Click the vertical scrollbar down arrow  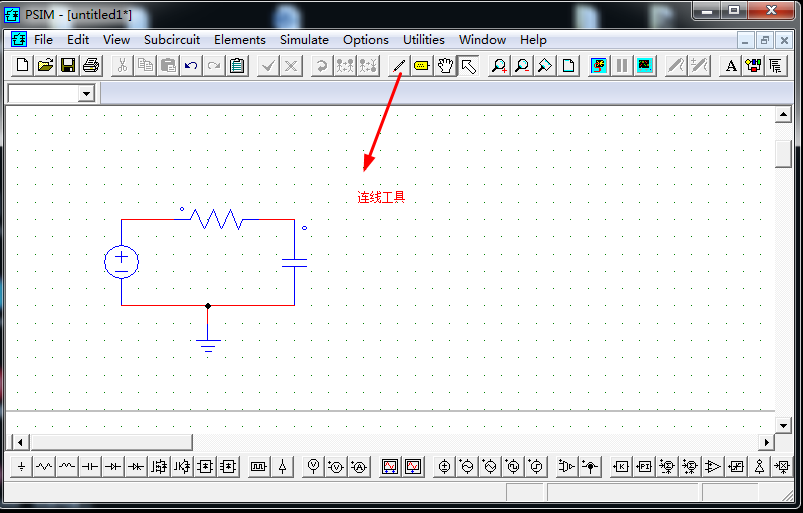click(x=783, y=425)
